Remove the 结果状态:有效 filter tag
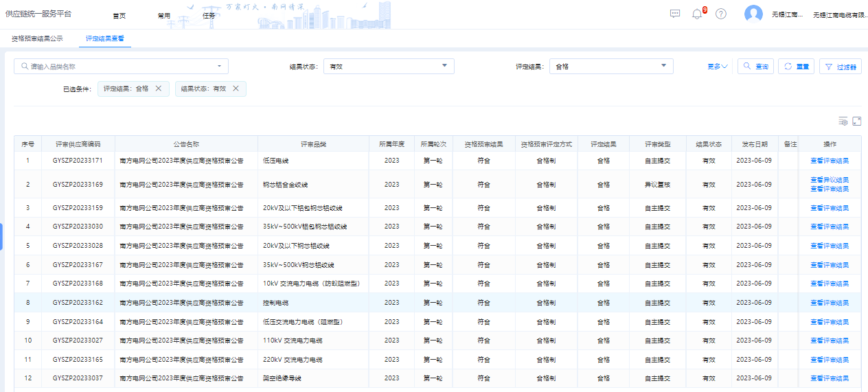The image size is (868, 392). click(236, 89)
